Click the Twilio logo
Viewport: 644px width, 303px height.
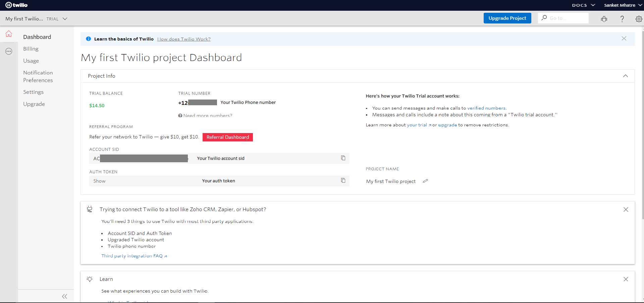click(x=16, y=5)
